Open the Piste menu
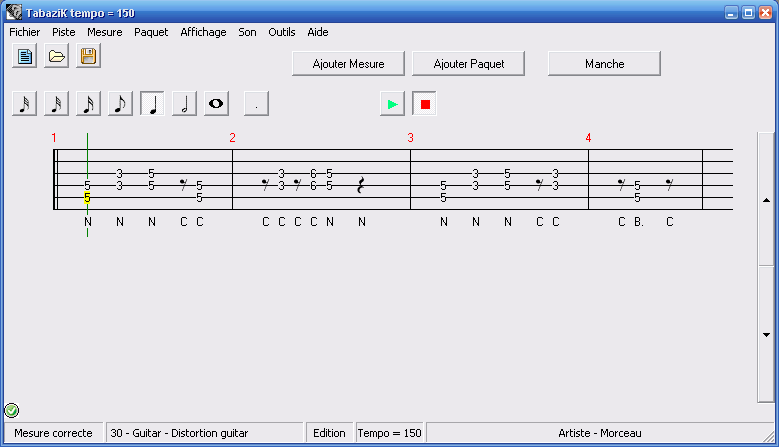Viewport: 779px width, 447px height. 64,32
